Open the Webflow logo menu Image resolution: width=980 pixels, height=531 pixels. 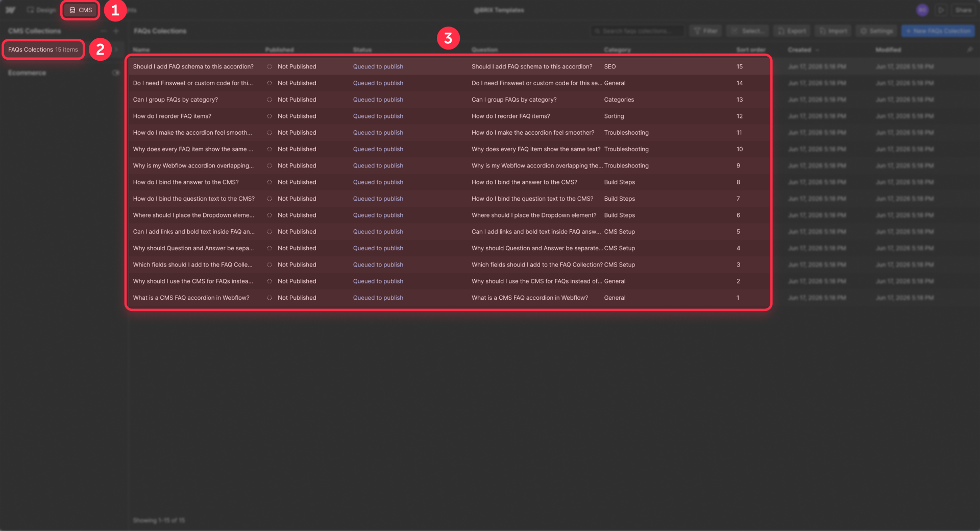pos(10,10)
